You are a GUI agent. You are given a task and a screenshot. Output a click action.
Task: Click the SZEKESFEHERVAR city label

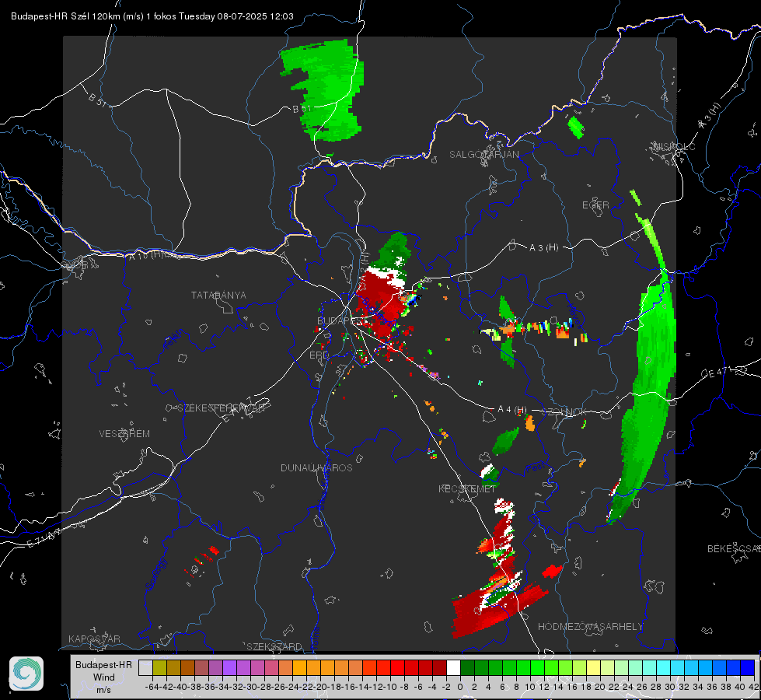pyautogui.click(x=222, y=408)
